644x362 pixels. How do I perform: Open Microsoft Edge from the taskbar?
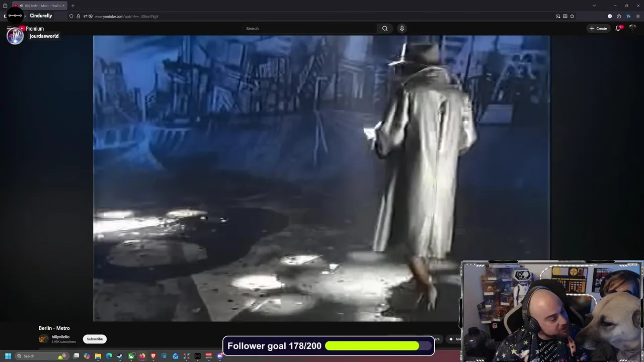(109, 356)
